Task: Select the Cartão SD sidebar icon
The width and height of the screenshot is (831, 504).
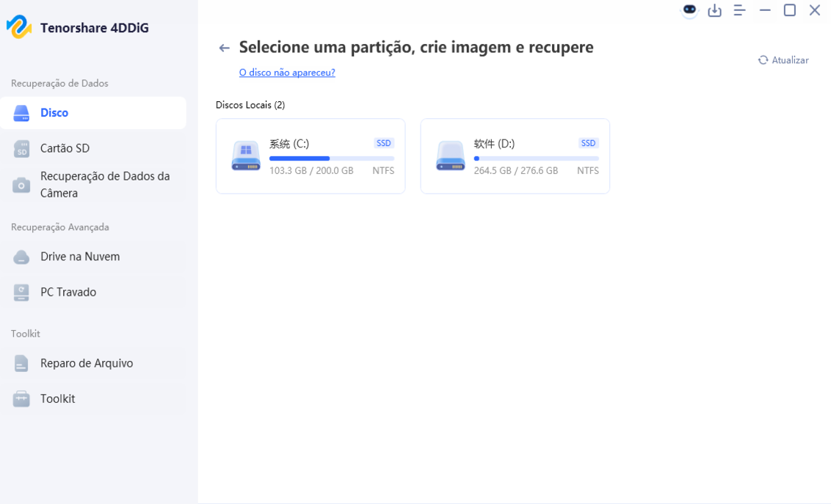Action: (x=21, y=147)
